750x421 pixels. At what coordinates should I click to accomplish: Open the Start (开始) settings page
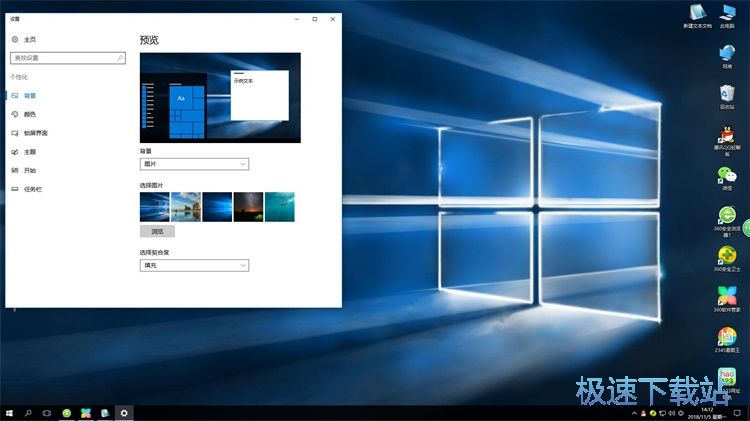[30, 170]
